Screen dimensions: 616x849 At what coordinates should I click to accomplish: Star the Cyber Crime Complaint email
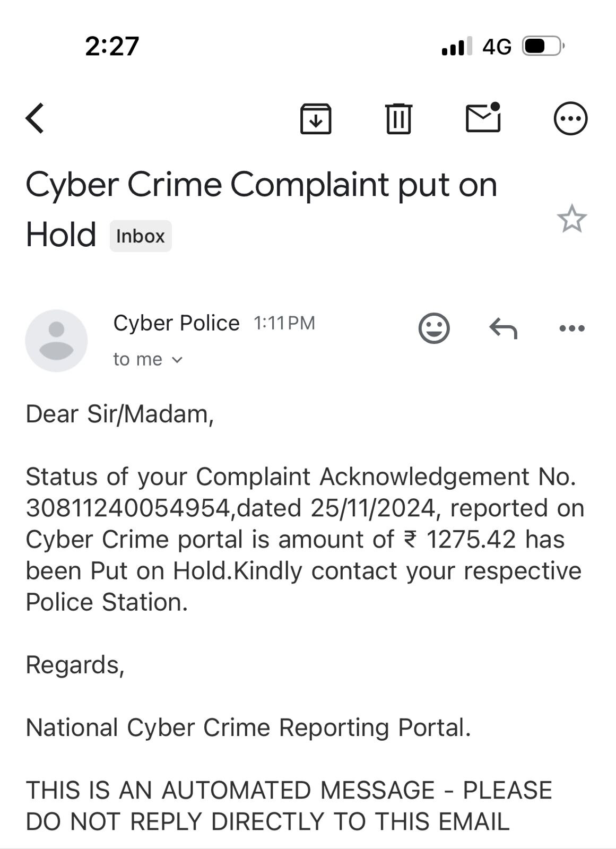571,219
